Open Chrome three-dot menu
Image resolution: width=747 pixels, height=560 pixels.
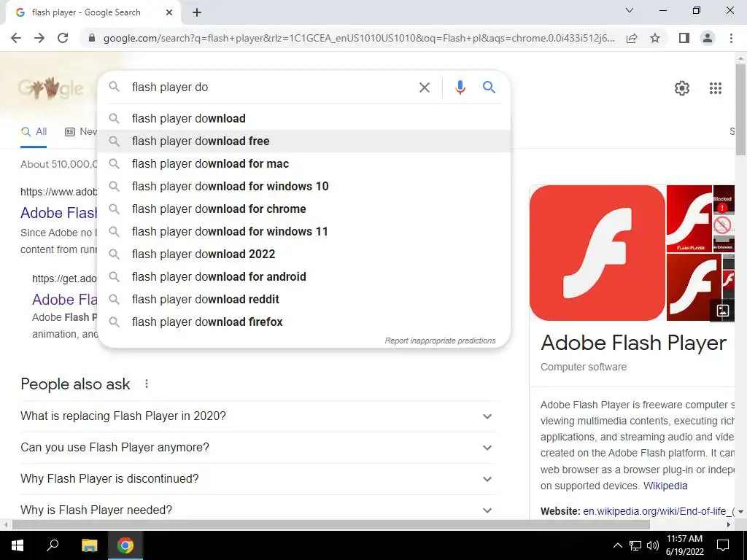(x=731, y=38)
